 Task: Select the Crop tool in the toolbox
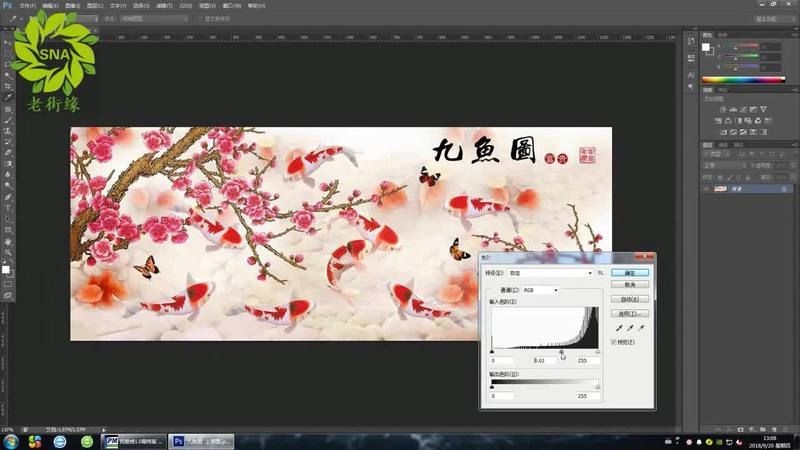8,86
